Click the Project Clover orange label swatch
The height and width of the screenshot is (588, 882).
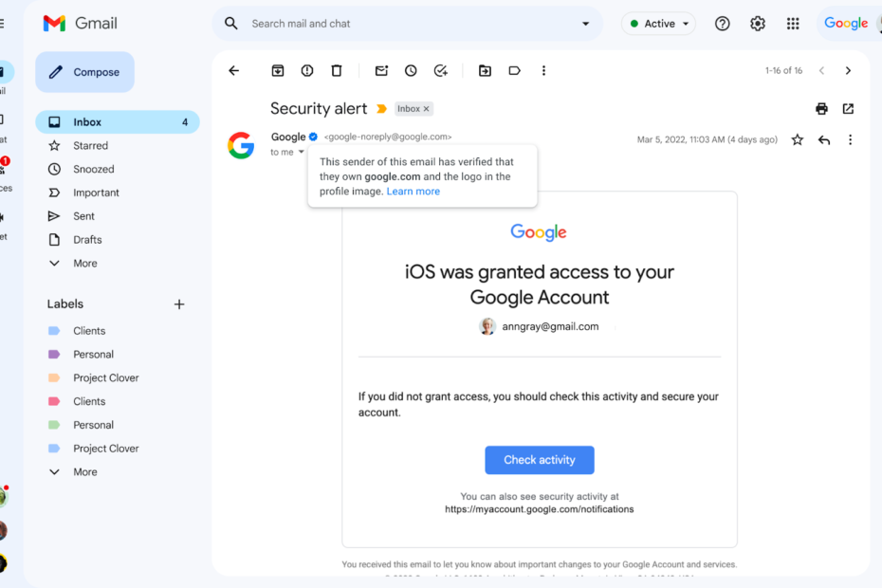coord(54,378)
